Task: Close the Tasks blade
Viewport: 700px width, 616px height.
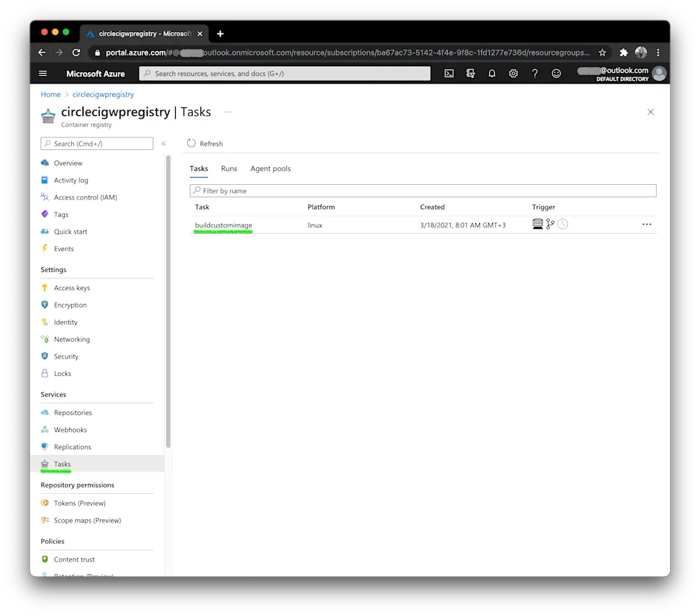Action: coord(650,112)
